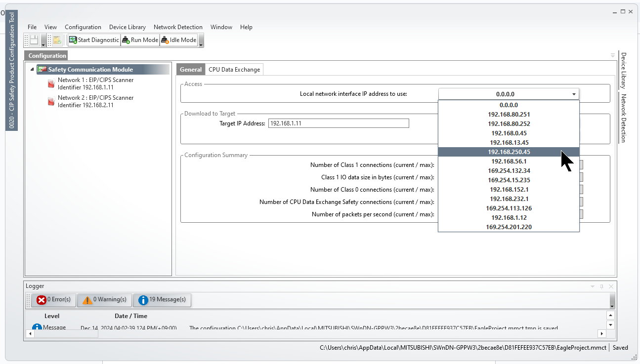Open the Network Detection menu
640x364 pixels.
click(178, 27)
